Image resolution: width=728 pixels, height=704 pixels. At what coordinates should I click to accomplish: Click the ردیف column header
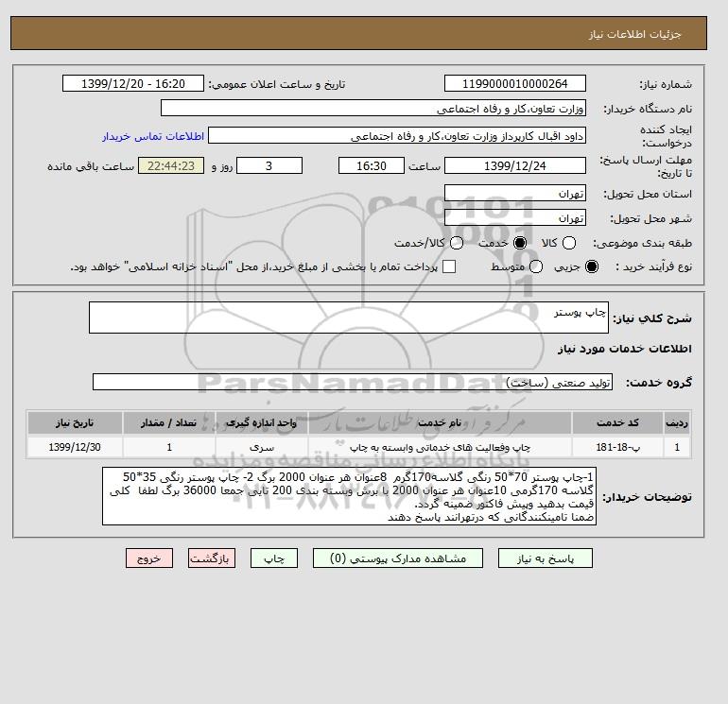[677, 422]
